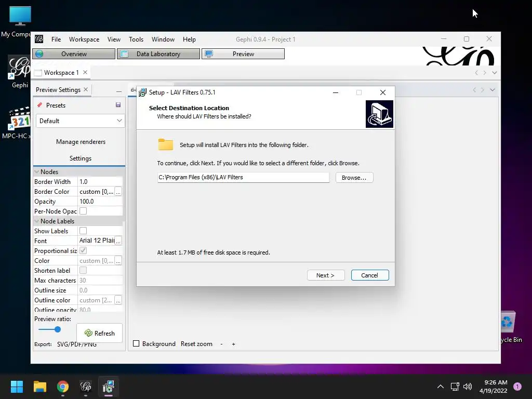The height and width of the screenshot is (399, 532).
Task: Open the Tools menu
Action: click(136, 39)
